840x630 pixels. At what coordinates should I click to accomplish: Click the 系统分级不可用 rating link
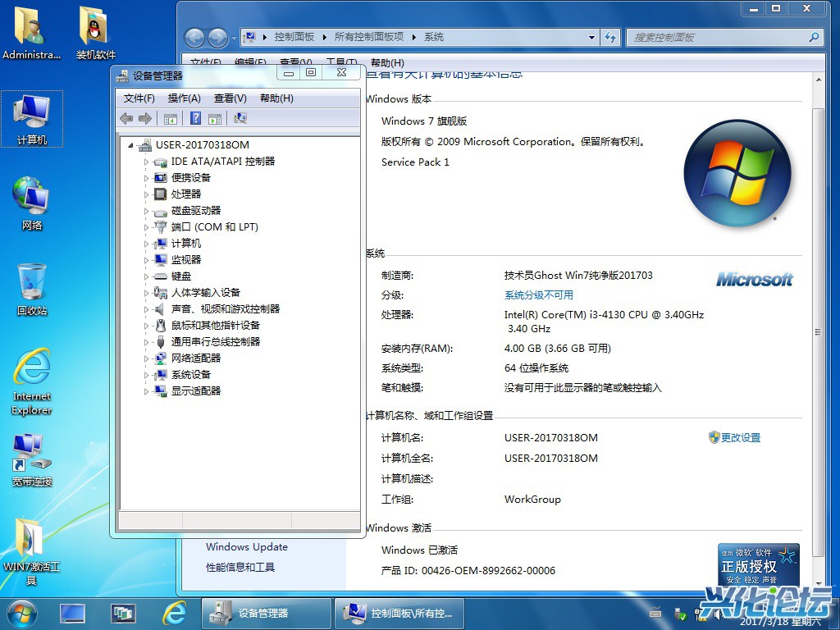point(538,295)
